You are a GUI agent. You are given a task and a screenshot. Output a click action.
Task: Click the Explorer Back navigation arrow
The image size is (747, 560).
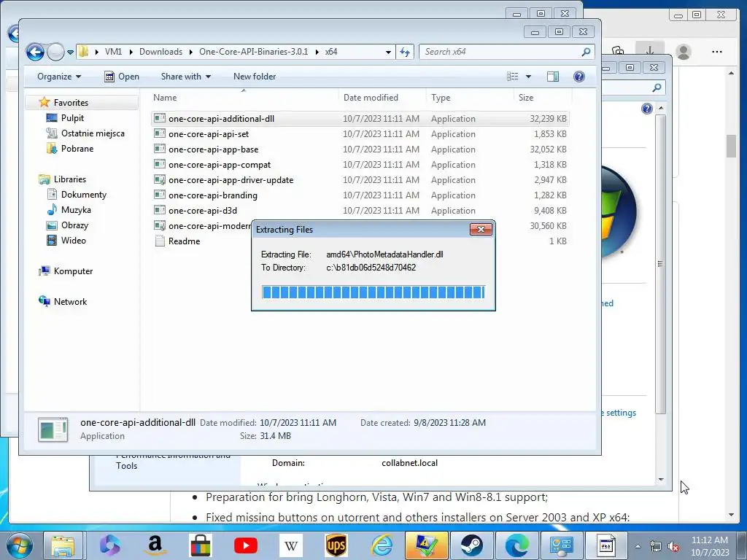[x=35, y=52]
